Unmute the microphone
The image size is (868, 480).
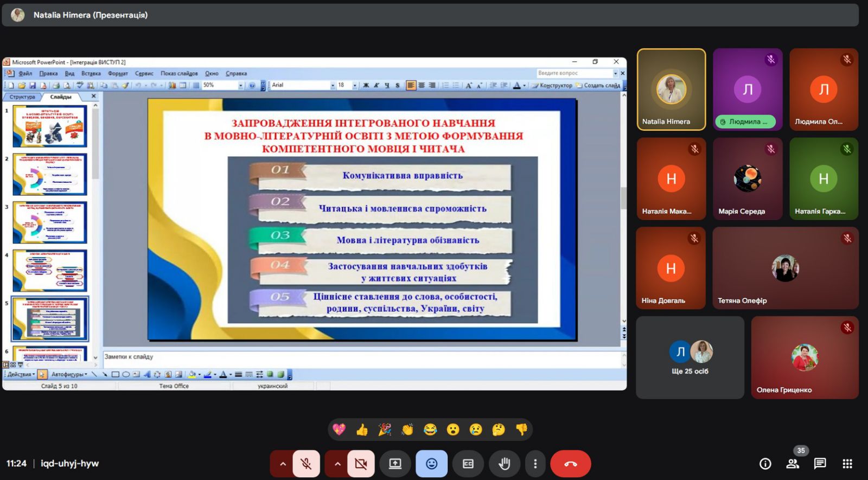click(x=307, y=464)
